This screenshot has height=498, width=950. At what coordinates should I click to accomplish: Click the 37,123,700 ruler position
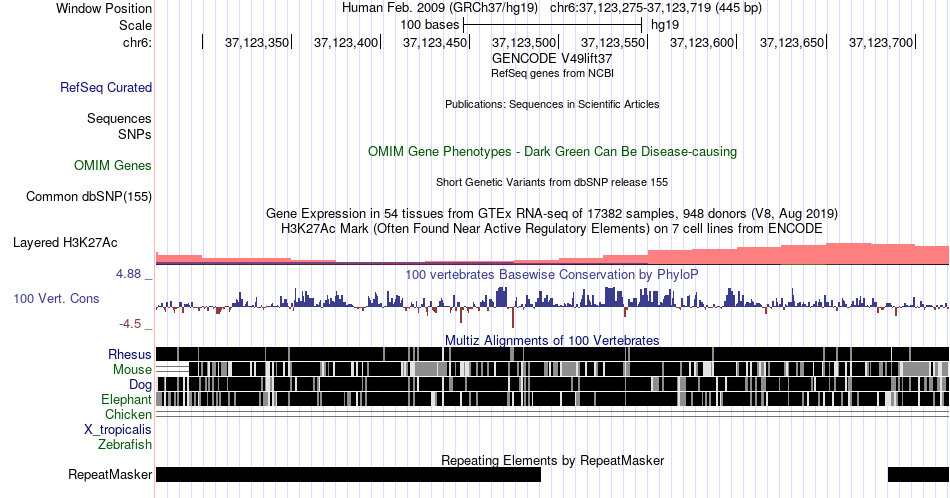[881, 43]
